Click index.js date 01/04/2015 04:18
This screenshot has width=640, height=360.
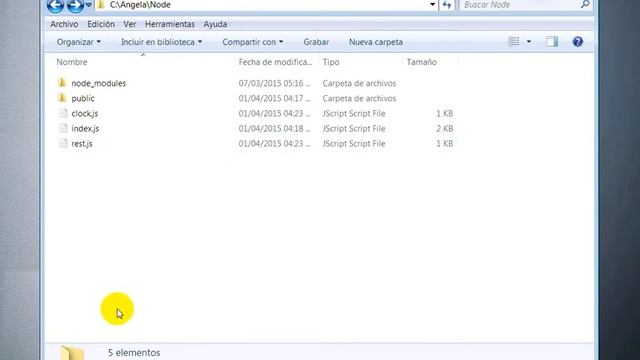pos(275,129)
